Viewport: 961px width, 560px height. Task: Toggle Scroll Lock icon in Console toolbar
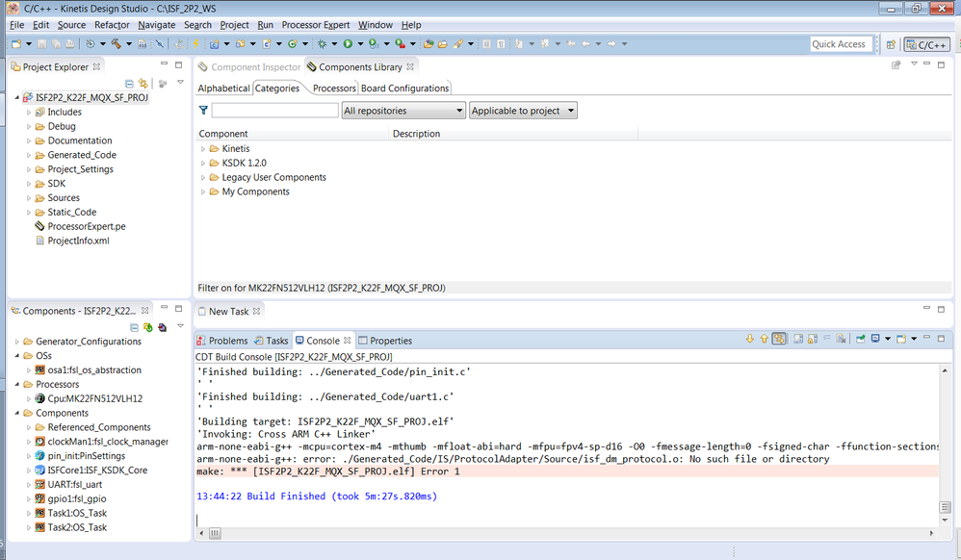click(x=813, y=339)
